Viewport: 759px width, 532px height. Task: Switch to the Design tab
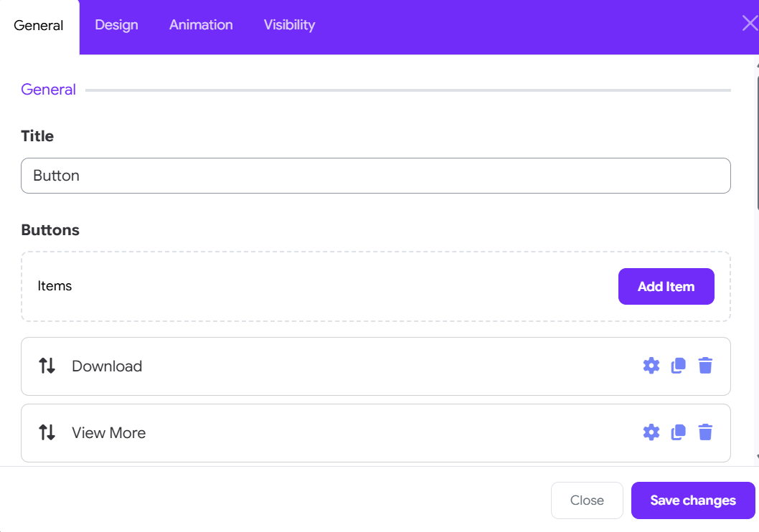117,24
